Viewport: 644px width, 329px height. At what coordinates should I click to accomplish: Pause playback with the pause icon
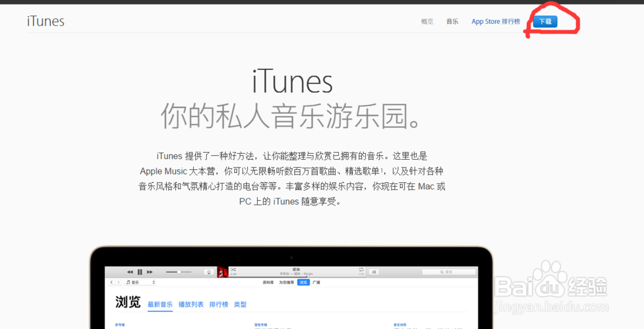pyautogui.click(x=140, y=272)
